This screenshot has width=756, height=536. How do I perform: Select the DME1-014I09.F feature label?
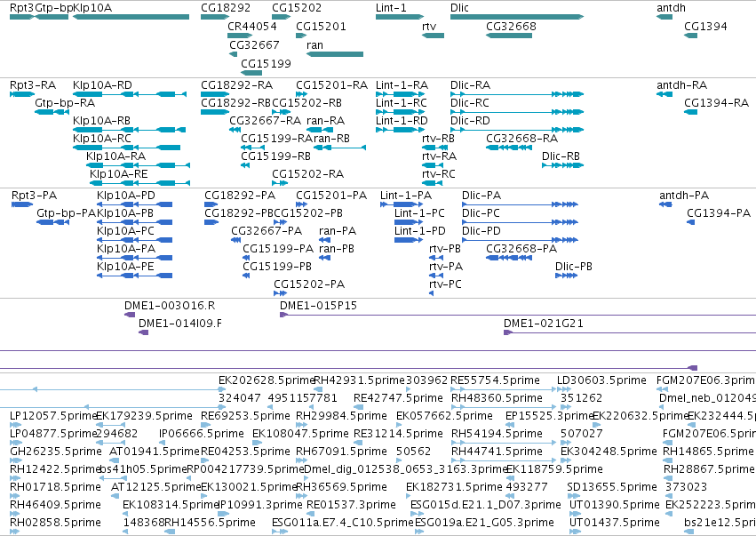coord(180,324)
